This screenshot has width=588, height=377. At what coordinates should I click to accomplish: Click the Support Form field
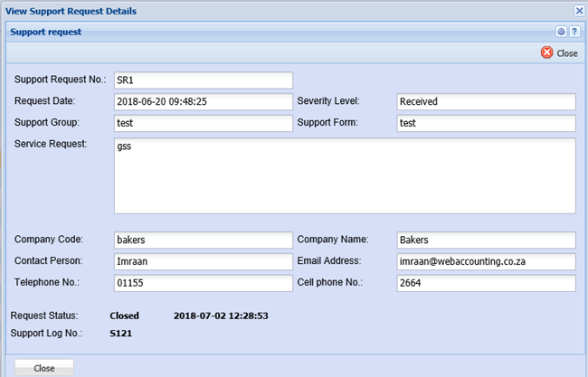[x=486, y=123]
